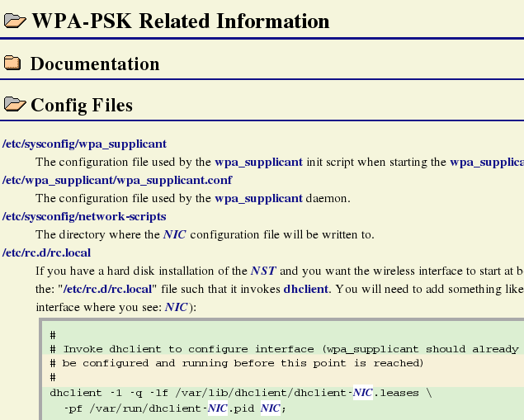
Task: Click the NST link
Action: point(263,271)
